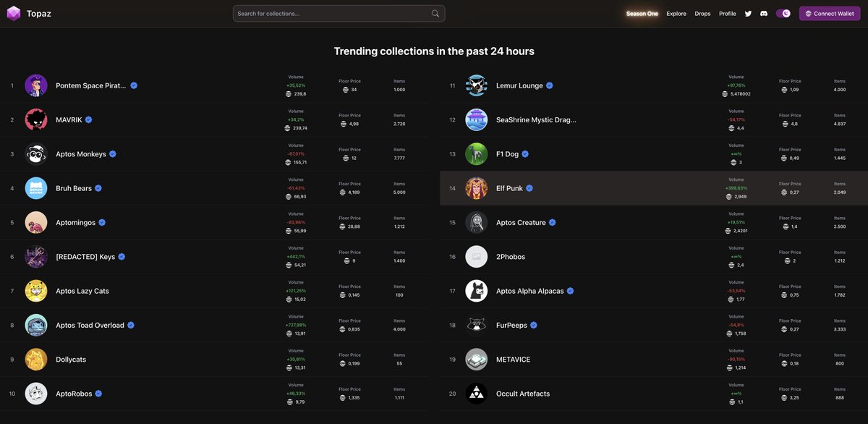Open the Occult Artefacts collection name
The image size is (868, 424).
pos(523,394)
